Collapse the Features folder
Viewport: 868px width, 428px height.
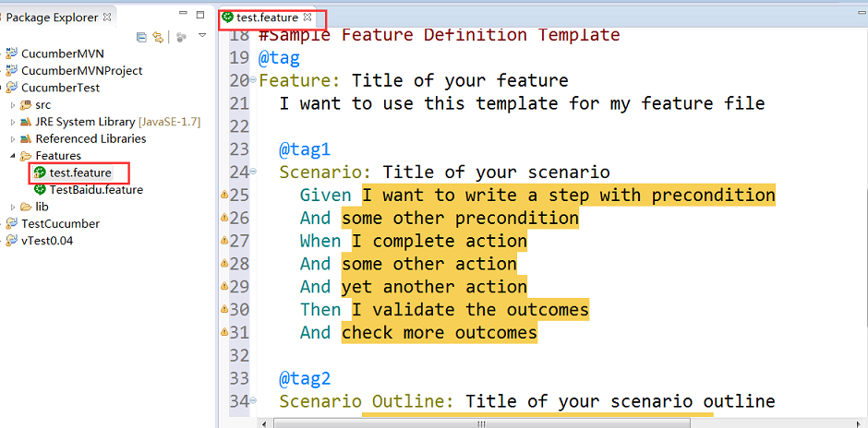[x=13, y=156]
